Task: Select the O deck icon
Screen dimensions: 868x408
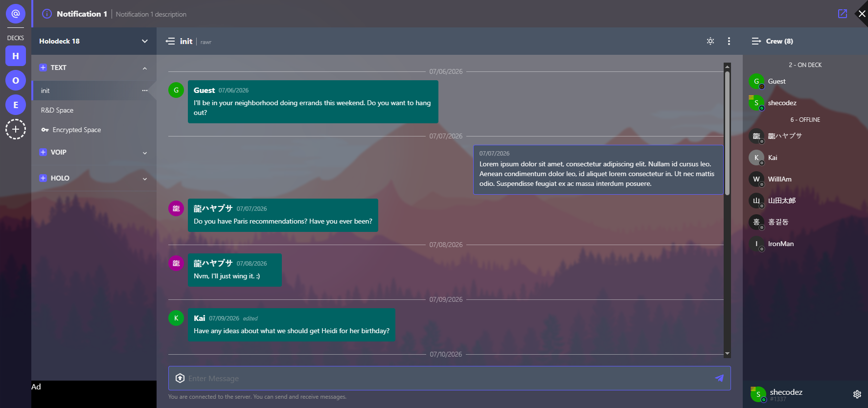Action: 16,80
